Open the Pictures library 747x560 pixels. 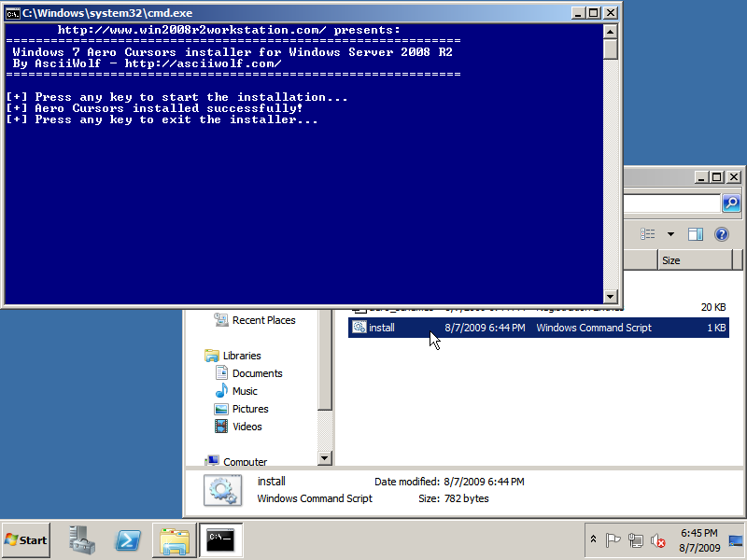[x=250, y=409]
